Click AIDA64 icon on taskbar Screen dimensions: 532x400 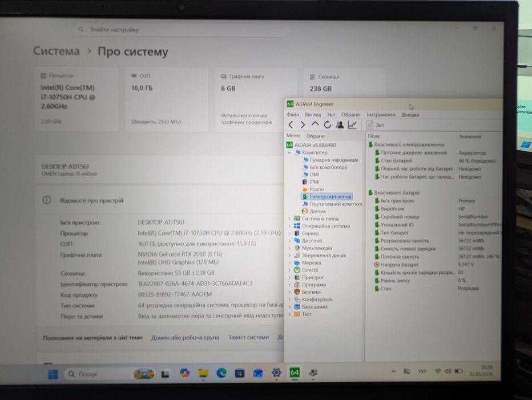coord(294,373)
